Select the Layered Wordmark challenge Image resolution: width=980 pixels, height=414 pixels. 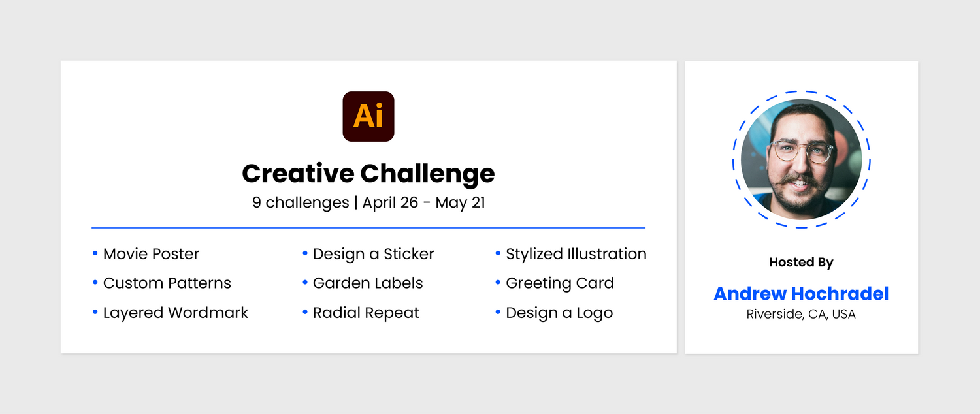tap(176, 313)
